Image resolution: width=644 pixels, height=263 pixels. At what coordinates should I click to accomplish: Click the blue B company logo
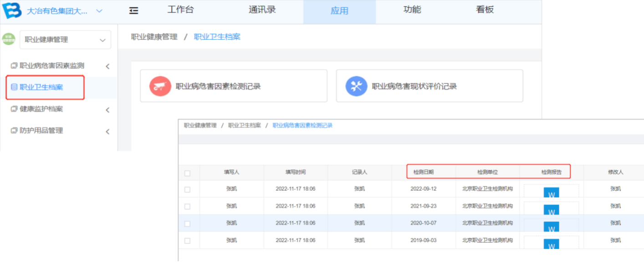[x=12, y=10]
